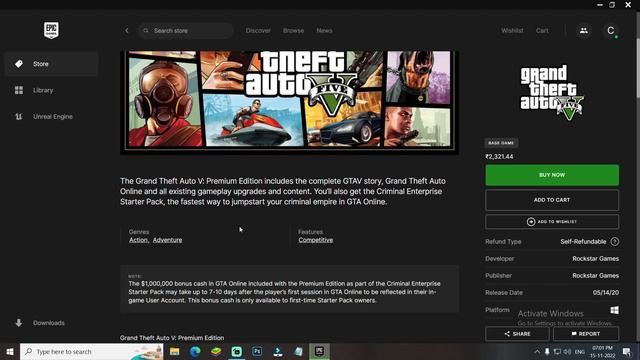The width and height of the screenshot is (640, 360).
Task: Switch to the Browse tab
Action: tap(293, 31)
